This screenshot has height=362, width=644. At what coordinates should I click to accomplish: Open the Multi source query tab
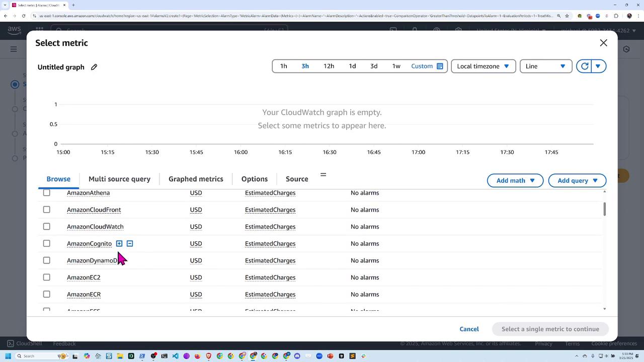119,179
